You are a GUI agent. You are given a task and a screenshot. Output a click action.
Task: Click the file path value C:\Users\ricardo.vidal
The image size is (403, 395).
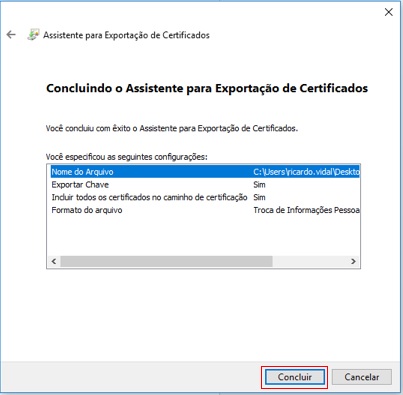(x=306, y=172)
